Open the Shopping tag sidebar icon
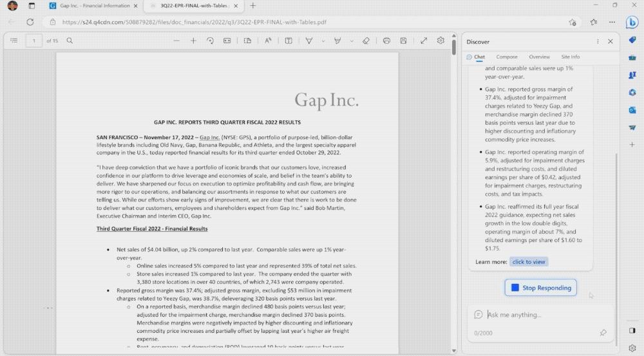The height and width of the screenshot is (356, 644). (632, 40)
